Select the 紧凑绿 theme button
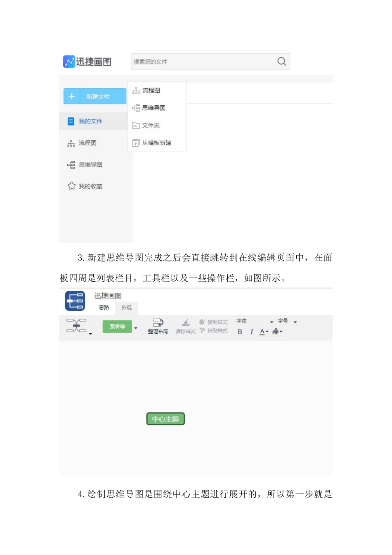The height and width of the screenshot is (555, 392). [117, 326]
